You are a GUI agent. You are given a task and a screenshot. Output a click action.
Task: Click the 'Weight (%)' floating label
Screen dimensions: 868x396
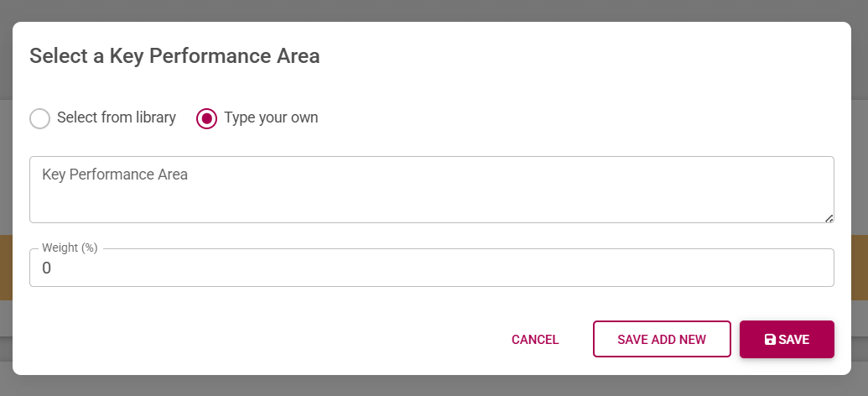point(70,247)
